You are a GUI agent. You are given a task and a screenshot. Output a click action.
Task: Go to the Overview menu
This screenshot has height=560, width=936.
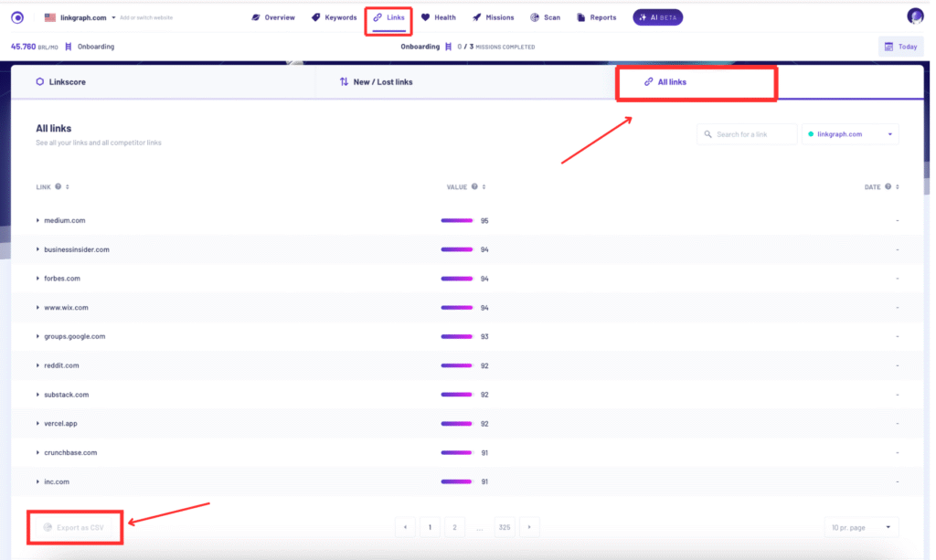pyautogui.click(x=273, y=17)
